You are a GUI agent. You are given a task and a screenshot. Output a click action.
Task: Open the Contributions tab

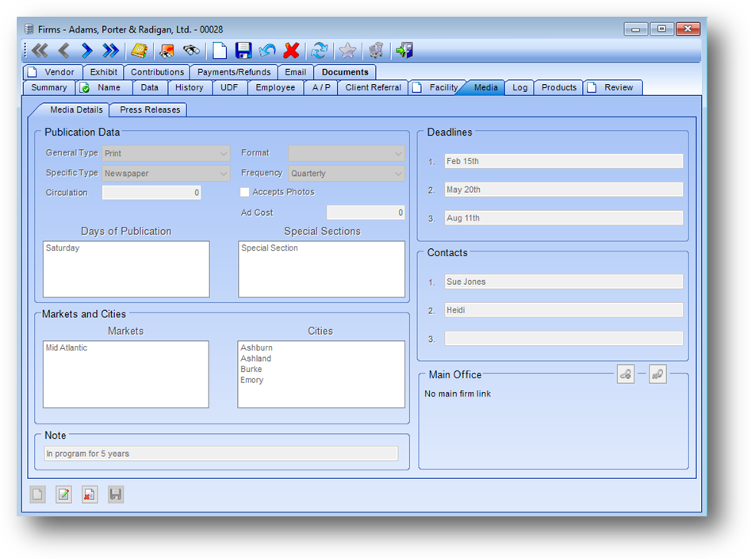[157, 72]
